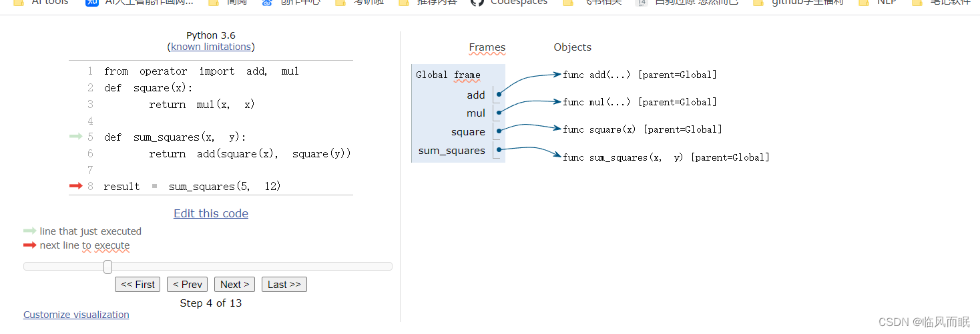This screenshot has width=980, height=334.
Task: Open the known limitations link
Action: (x=211, y=47)
